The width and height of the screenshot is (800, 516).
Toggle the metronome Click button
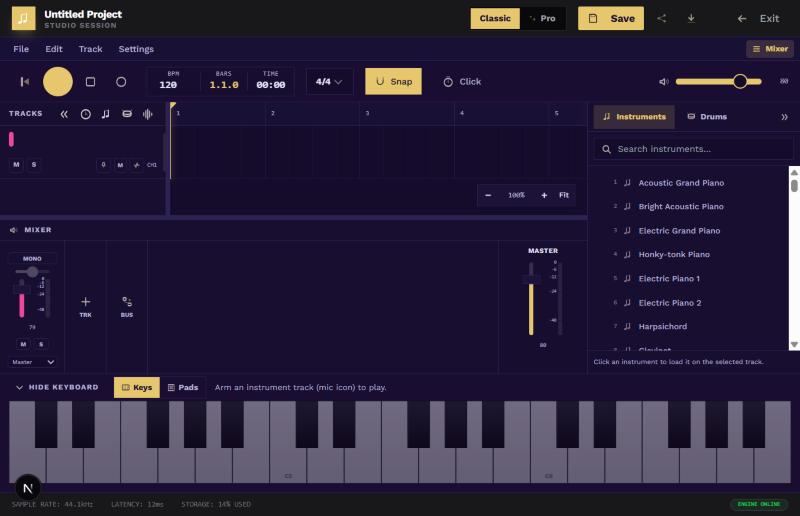pos(462,82)
